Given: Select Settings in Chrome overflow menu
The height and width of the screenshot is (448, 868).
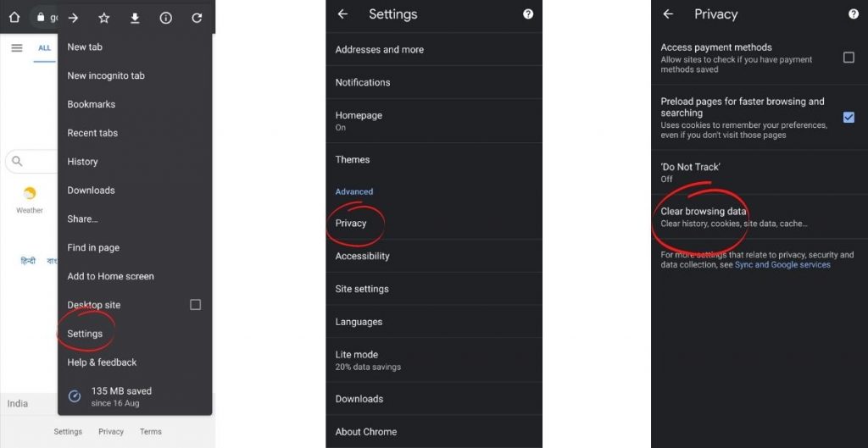Looking at the screenshot, I should 85,334.
